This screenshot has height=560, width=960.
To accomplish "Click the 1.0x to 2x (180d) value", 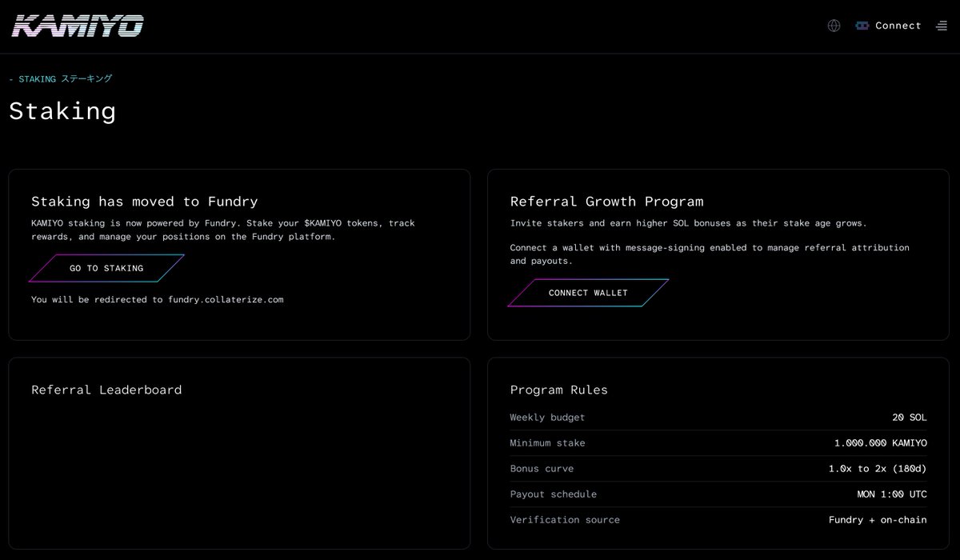I will coord(878,469).
